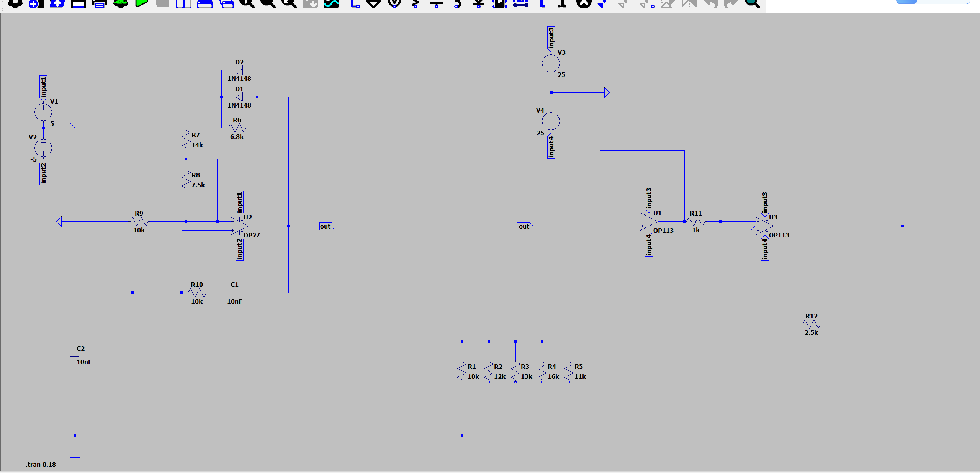980x473 pixels.
Task: Select the zoom in magnifier tool
Action: [x=247, y=3]
